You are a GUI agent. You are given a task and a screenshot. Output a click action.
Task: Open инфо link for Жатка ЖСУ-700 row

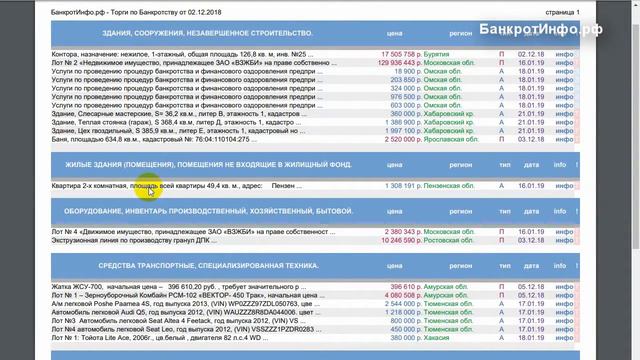tap(564, 287)
